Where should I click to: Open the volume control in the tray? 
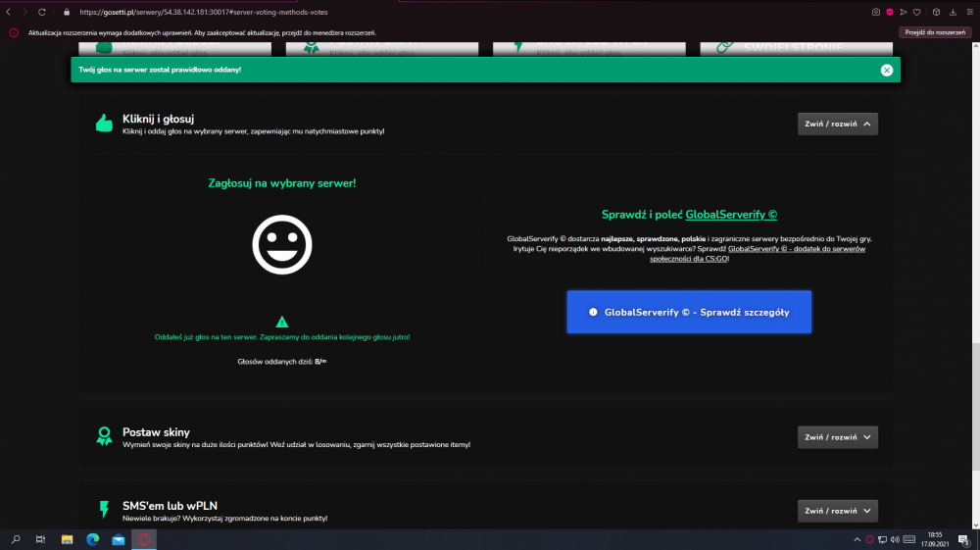[x=895, y=539]
